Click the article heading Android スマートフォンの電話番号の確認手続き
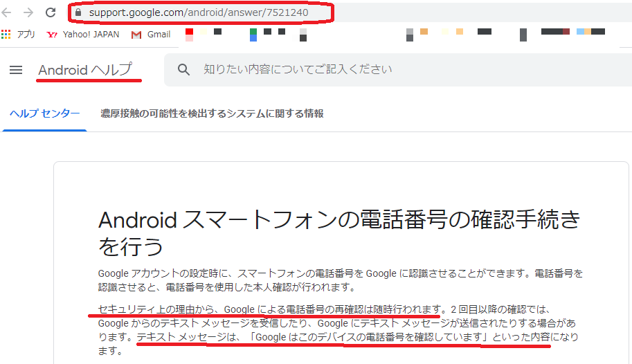 (x=339, y=233)
